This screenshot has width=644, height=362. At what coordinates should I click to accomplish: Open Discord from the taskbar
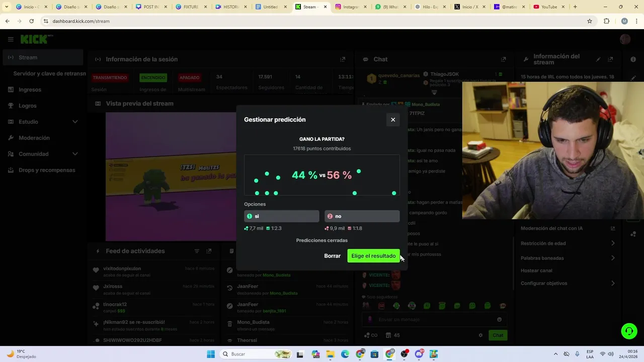click(419, 354)
